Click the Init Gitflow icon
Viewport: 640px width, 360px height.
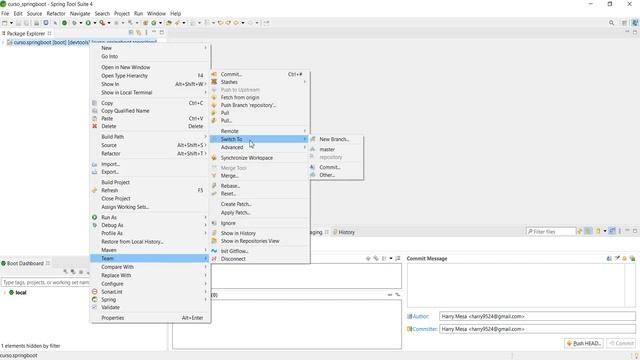(214, 251)
